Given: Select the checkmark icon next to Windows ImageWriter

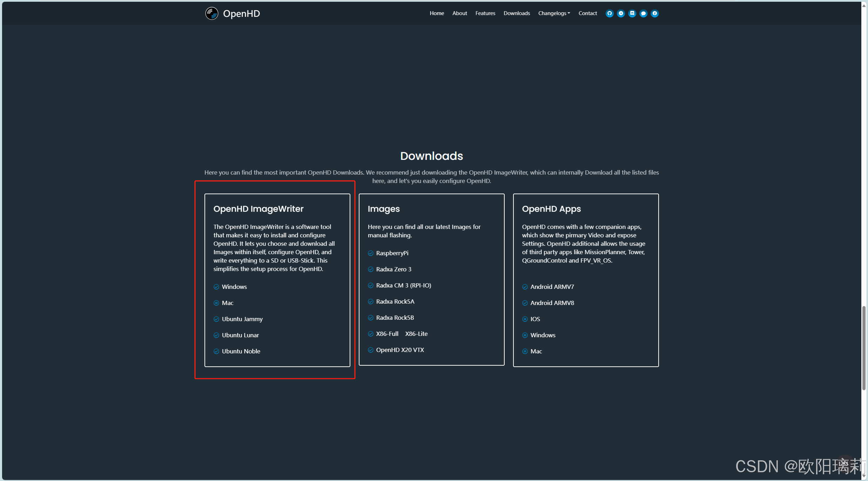Looking at the screenshot, I should [216, 286].
